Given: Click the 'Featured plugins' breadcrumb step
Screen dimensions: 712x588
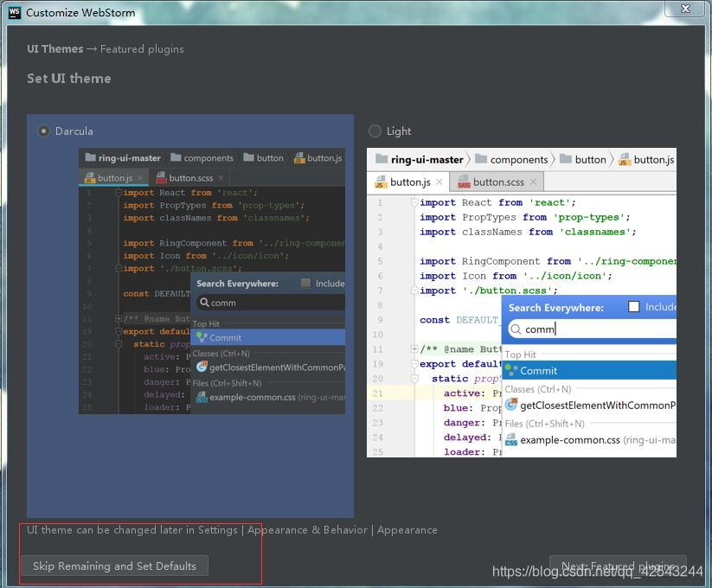Looking at the screenshot, I should [x=142, y=49].
